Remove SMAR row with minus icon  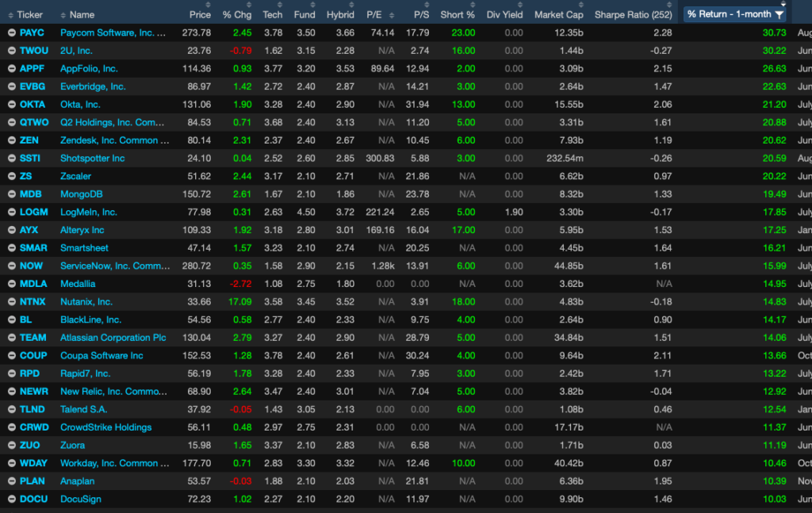click(11, 248)
